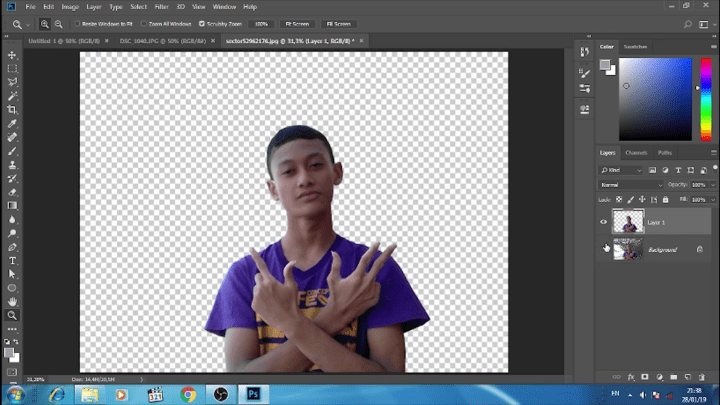720x405 pixels.
Task: Select the Move tool
Action: click(x=12, y=54)
